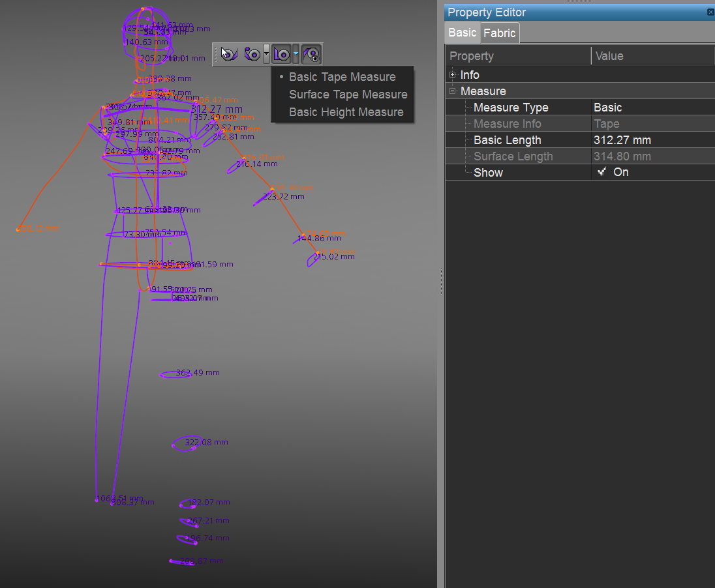
Task: Click the Property column header
Action: (x=517, y=56)
